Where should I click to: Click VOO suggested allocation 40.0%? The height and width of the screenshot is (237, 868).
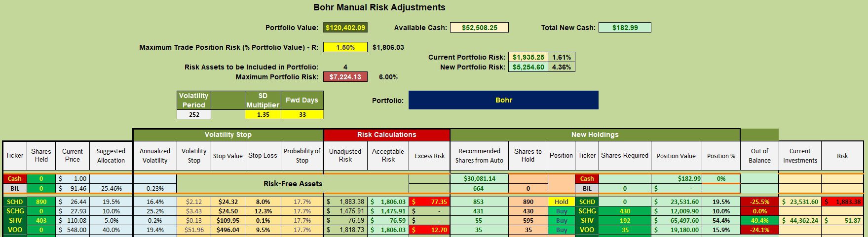pos(111,230)
